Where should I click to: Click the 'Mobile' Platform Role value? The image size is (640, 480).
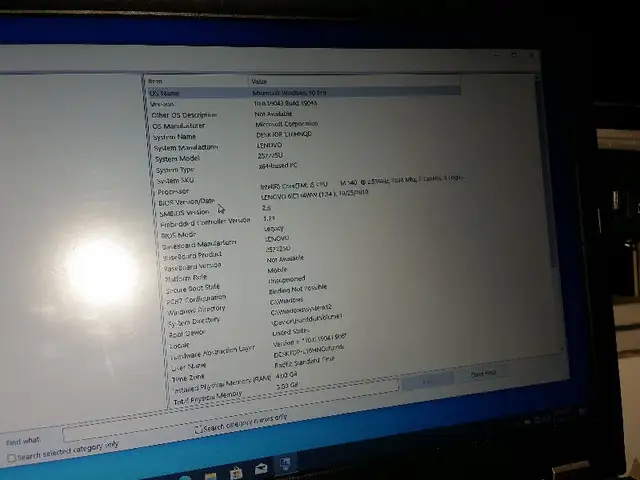(x=277, y=270)
